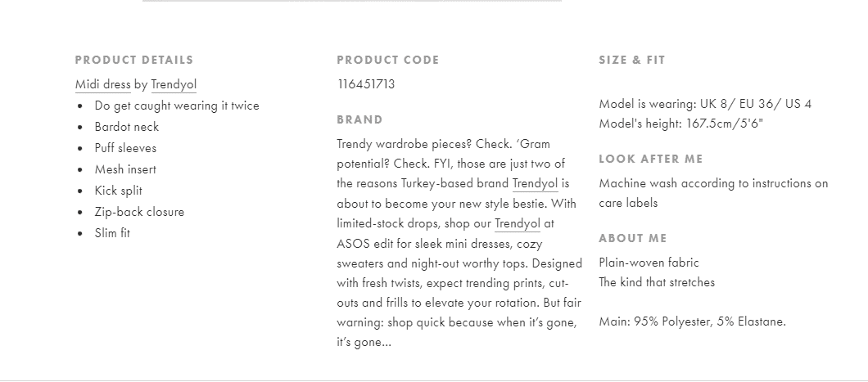Click the "Mesh insert" list item

pyautogui.click(x=125, y=169)
